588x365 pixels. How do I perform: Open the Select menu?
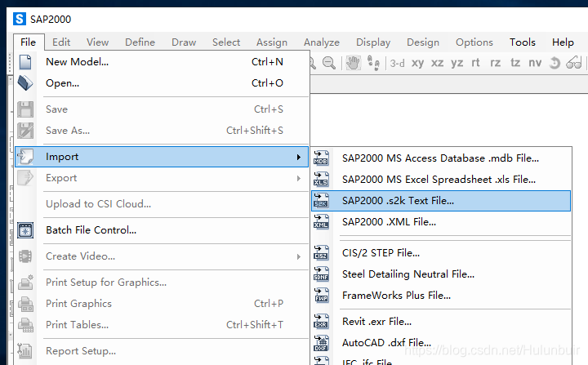coord(226,42)
